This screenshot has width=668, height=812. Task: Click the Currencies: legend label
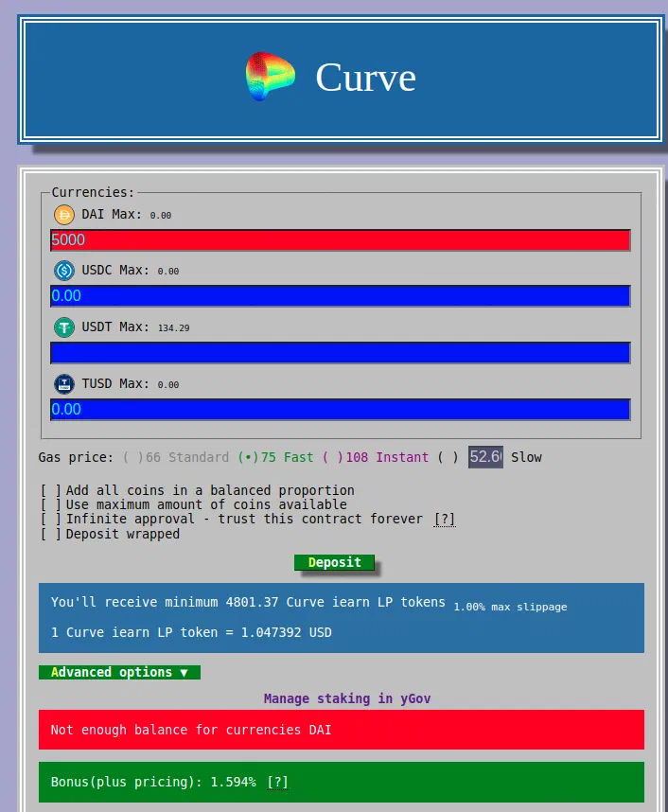[93, 192]
